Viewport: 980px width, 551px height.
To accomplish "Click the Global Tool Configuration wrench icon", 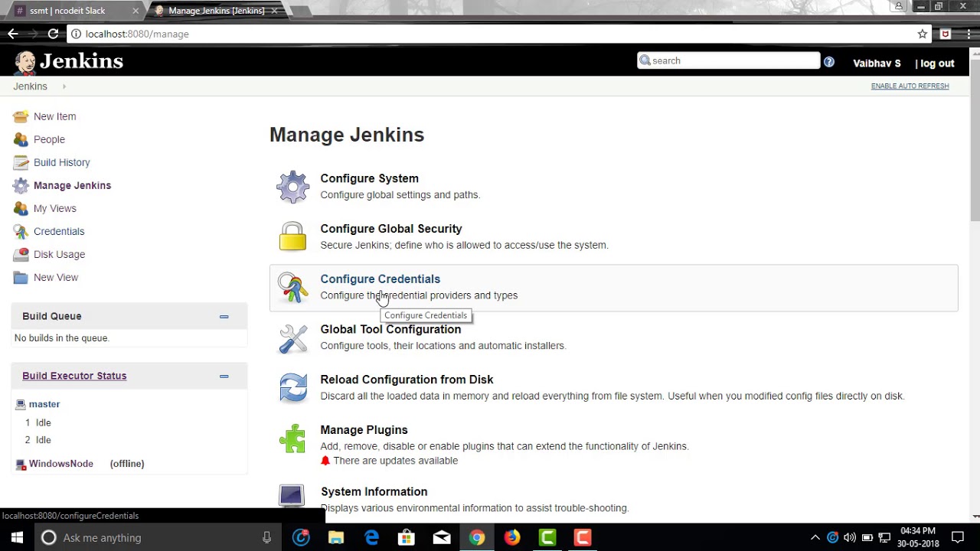I will pos(292,337).
